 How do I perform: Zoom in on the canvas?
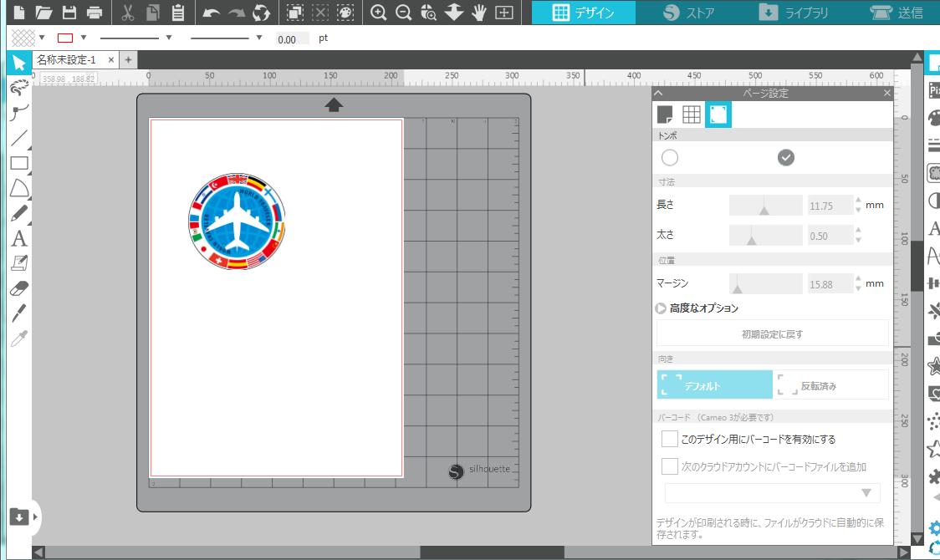pos(378,12)
